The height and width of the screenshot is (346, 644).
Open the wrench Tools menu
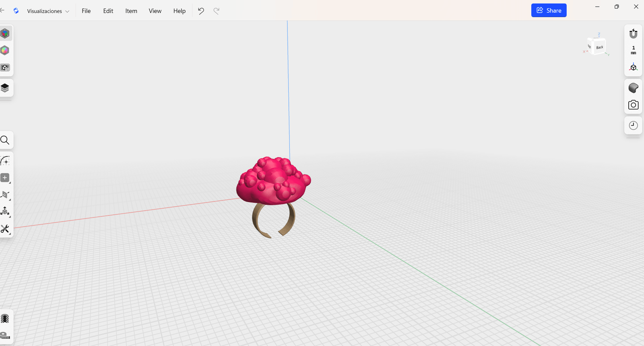coord(5,229)
